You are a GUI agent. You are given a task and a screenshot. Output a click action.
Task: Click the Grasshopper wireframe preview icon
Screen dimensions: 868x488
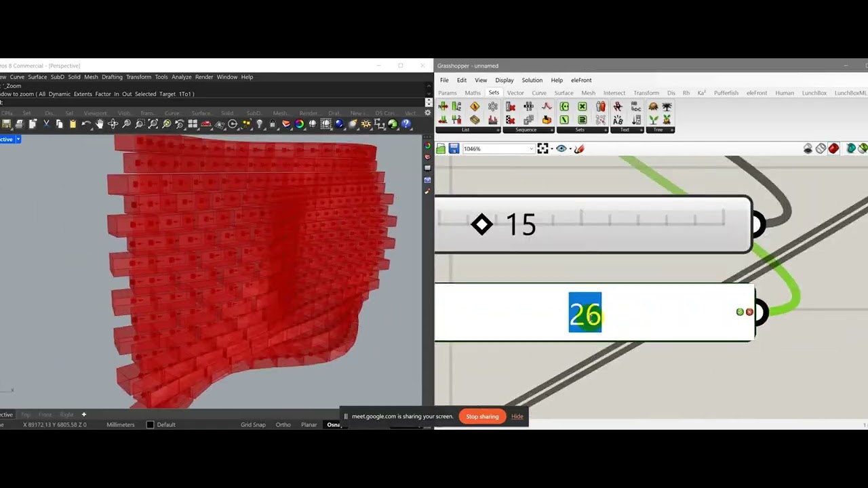821,148
